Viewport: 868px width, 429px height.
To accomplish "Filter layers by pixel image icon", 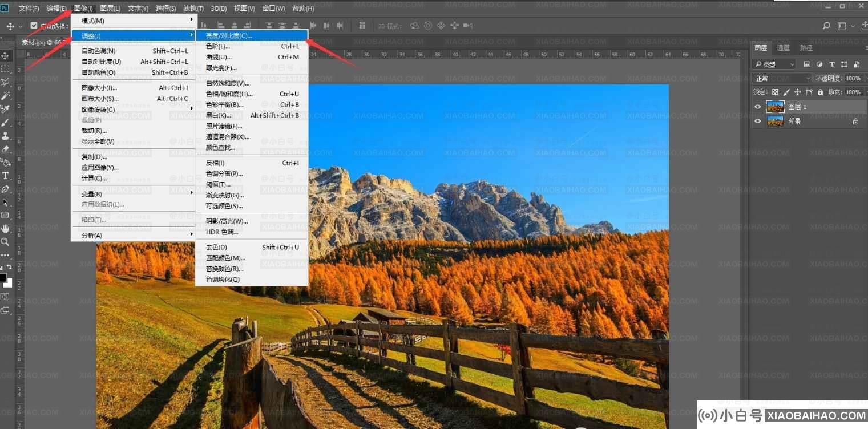I will click(807, 64).
